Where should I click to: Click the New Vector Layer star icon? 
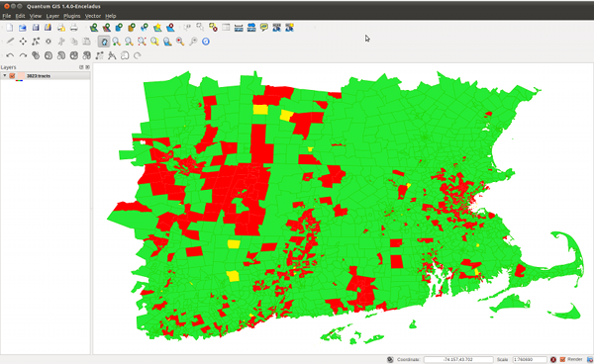pos(157,28)
